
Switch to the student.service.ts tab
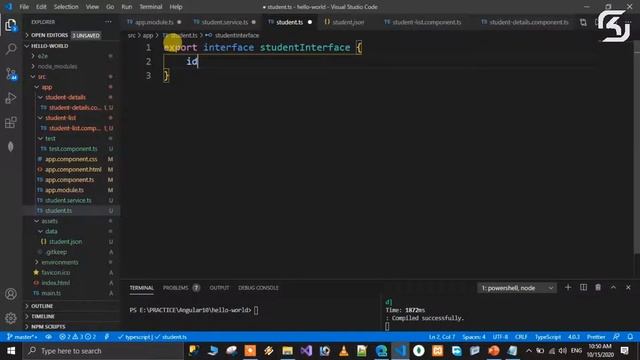tap(225, 22)
